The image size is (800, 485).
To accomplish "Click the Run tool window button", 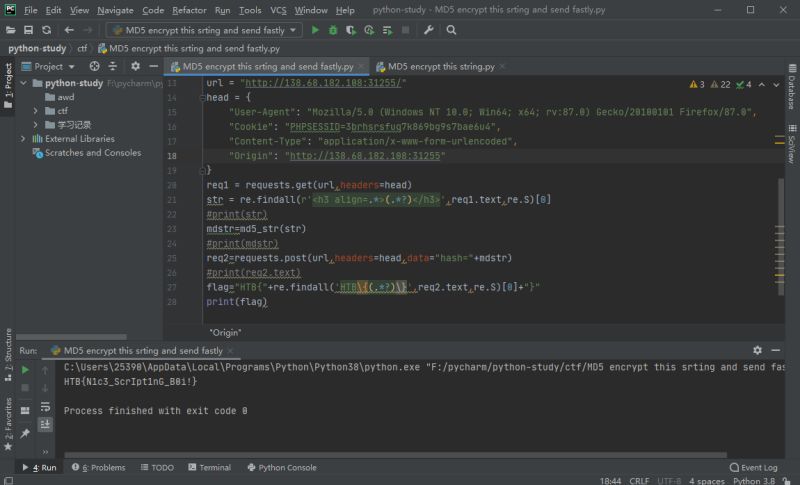I will tap(39, 468).
